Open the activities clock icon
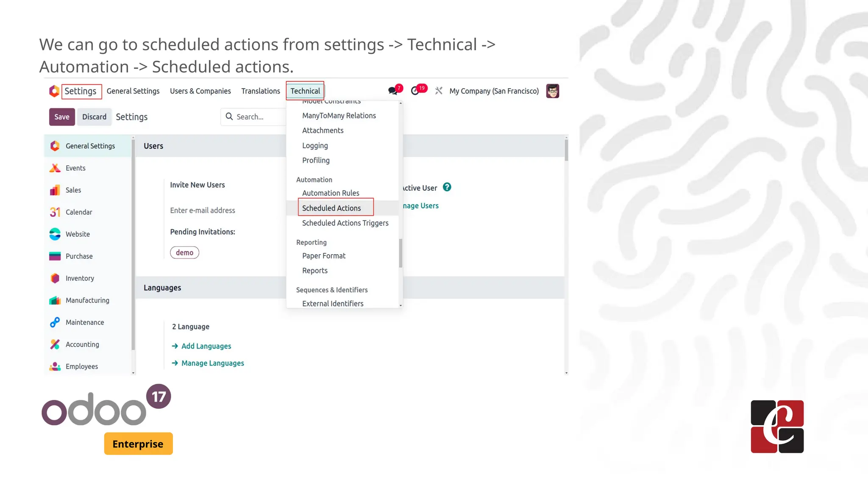 click(415, 91)
